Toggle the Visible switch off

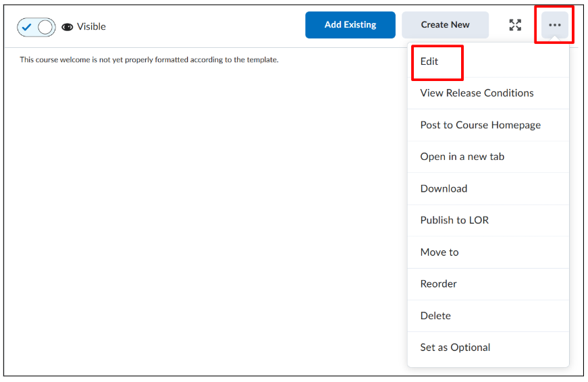pyautogui.click(x=36, y=27)
